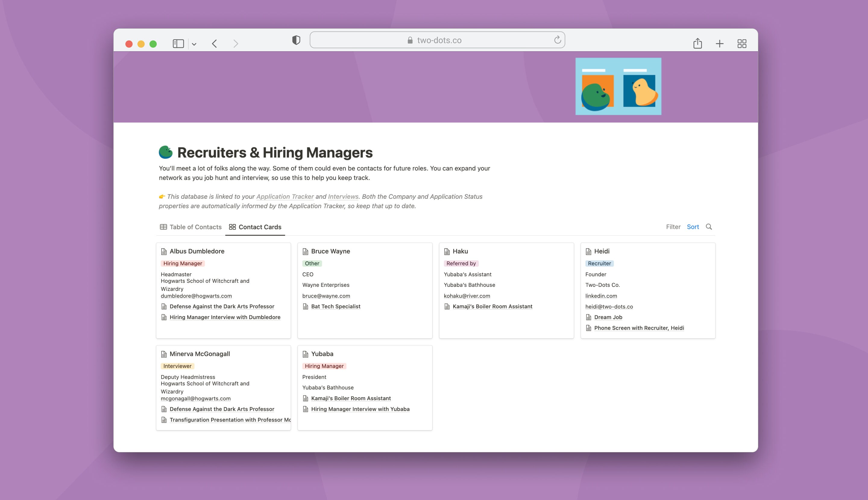Open the search icon next to Sort
Viewport: 868px width, 500px height.
(x=709, y=227)
